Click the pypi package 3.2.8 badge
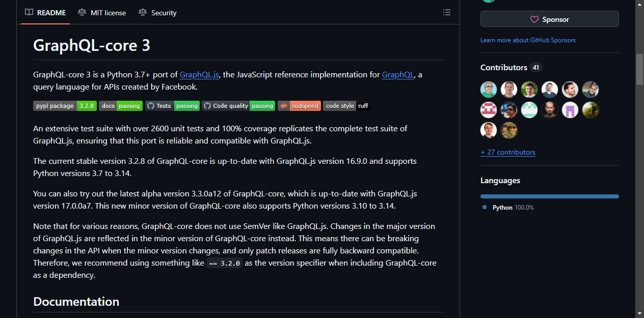This screenshot has width=644, height=318. pyautogui.click(x=65, y=106)
